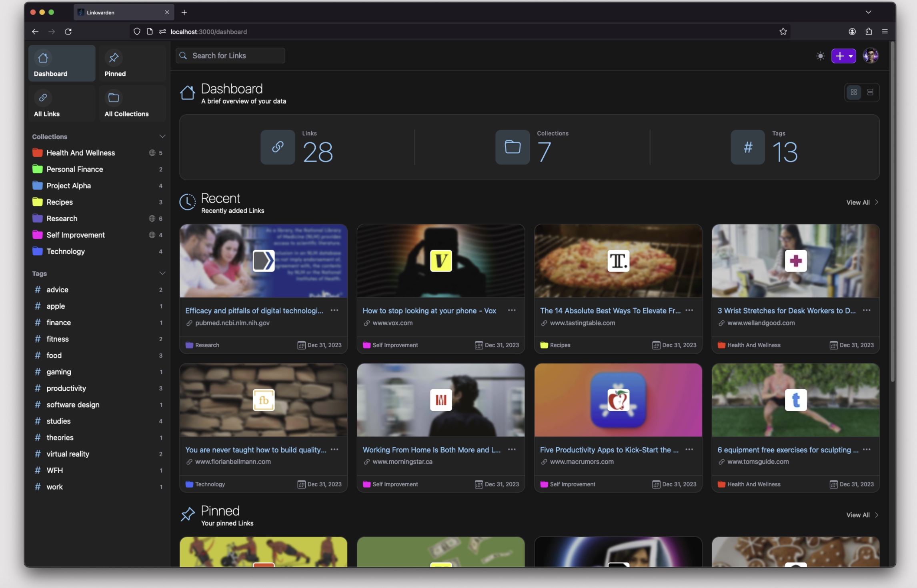
Task: Switch to the list view layout
Action: [x=870, y=92]
